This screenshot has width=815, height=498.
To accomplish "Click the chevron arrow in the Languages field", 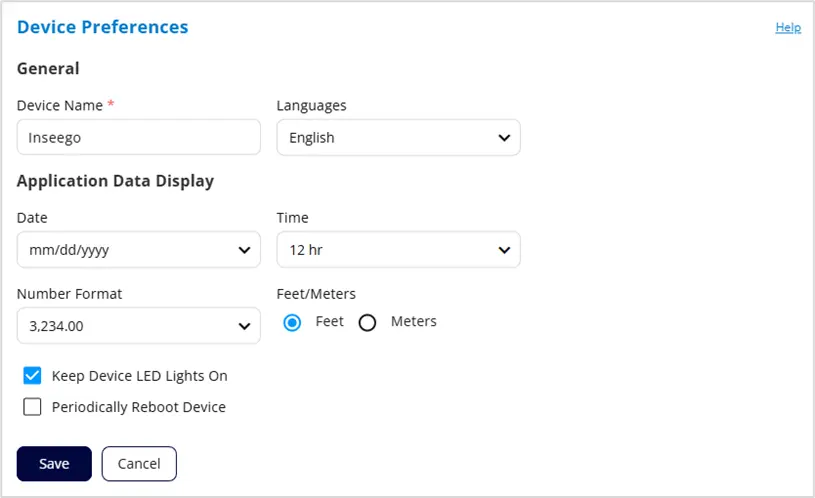I will tap(504, 138).
